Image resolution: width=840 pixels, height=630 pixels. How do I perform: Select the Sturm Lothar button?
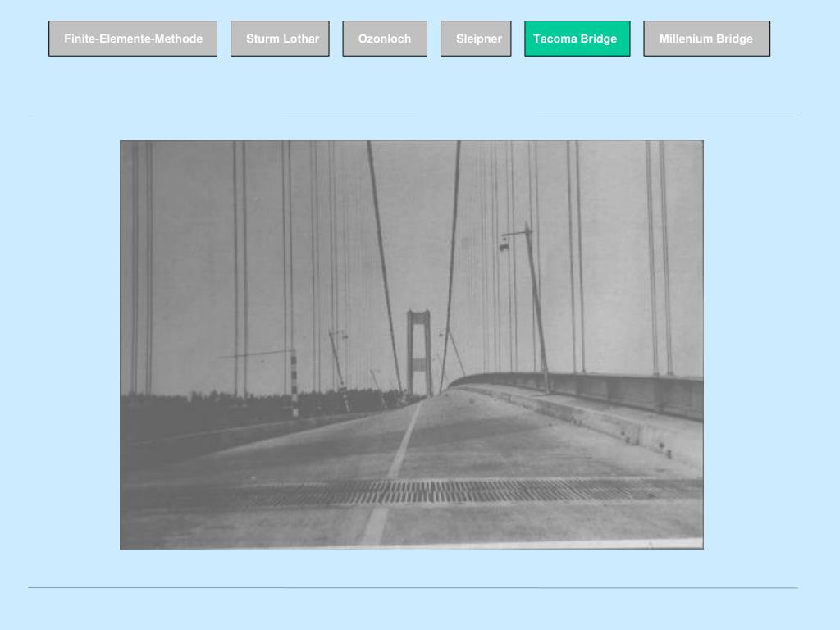(281, 39)
